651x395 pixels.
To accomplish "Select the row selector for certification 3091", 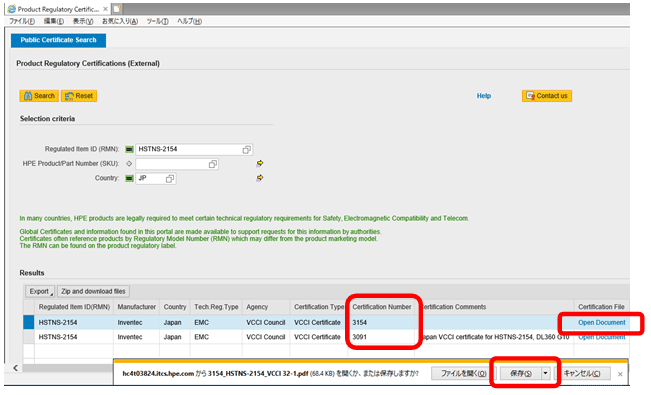I will 29,337.
